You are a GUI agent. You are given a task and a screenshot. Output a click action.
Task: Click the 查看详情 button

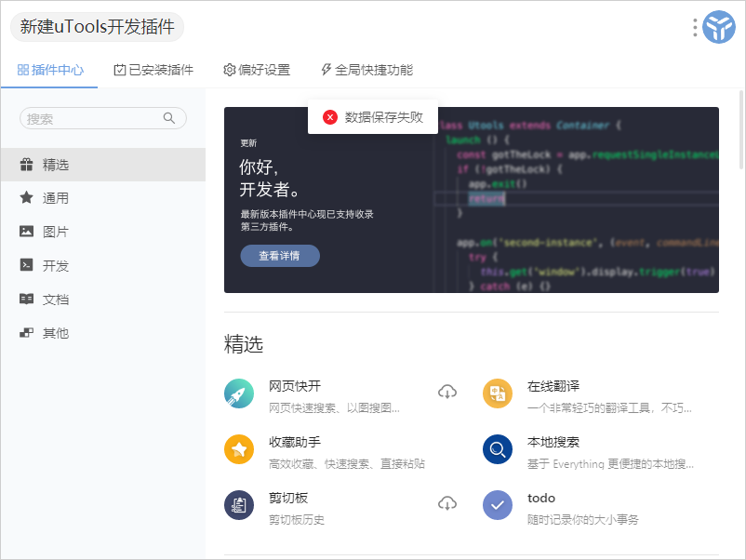[x=280, y=256]
